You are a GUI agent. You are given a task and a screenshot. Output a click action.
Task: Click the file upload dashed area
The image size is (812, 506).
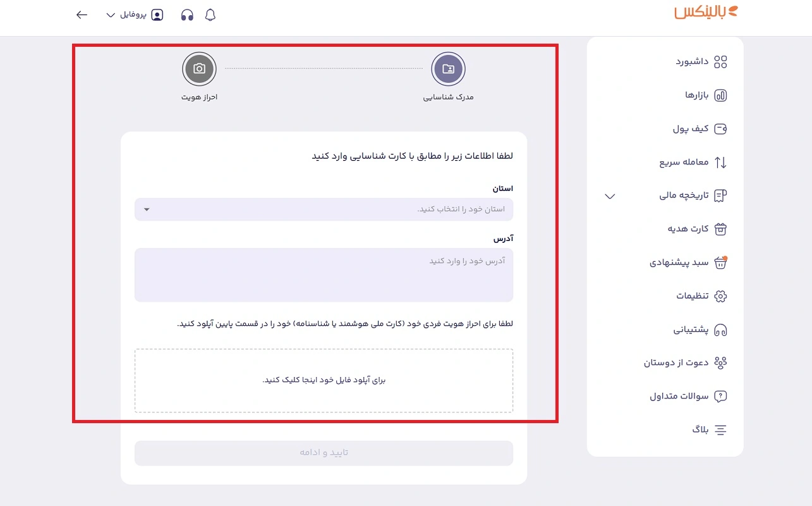click(324, 380)
